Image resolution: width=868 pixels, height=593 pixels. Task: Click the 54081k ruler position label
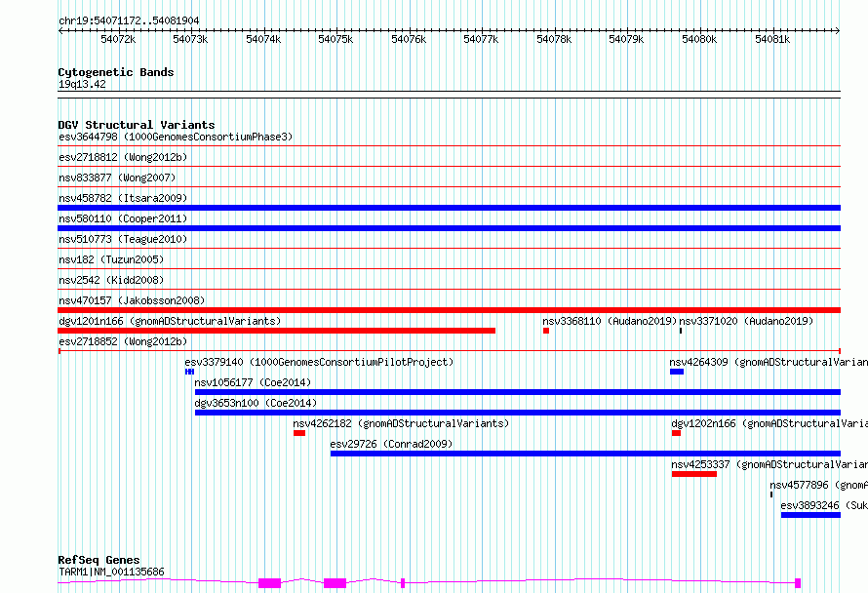[772, 39]
